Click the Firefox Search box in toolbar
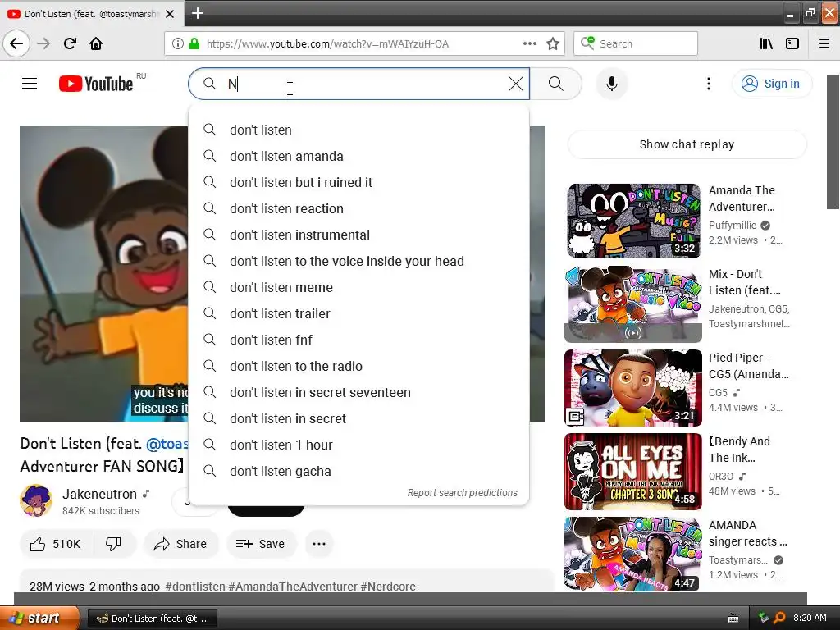Image resolution: width=840 pixels, height=630 pixels. pos(636,43)
